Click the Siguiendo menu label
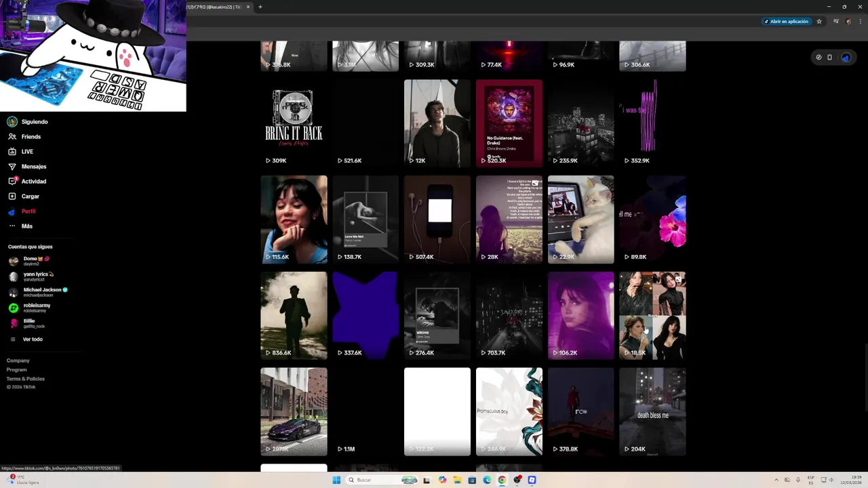Image resolution: width=868 pixels, height=488 pixels. tap(35, 122)
